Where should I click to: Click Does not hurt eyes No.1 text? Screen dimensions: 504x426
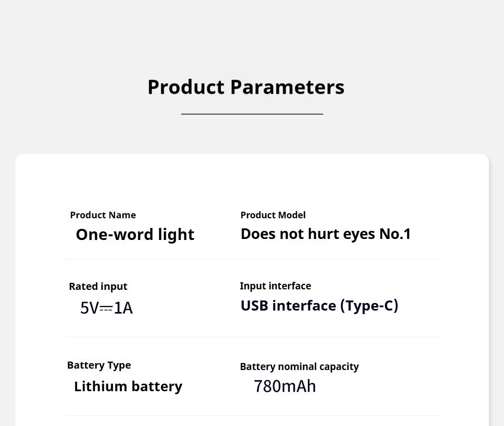point(326,234)
